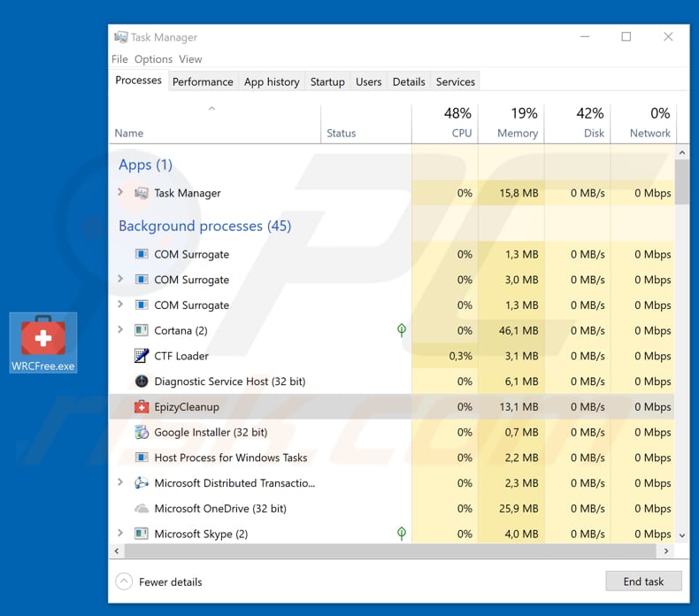This screenshot has height=616, width=699.
Task: Click the End task button
Action: (643, 581)
